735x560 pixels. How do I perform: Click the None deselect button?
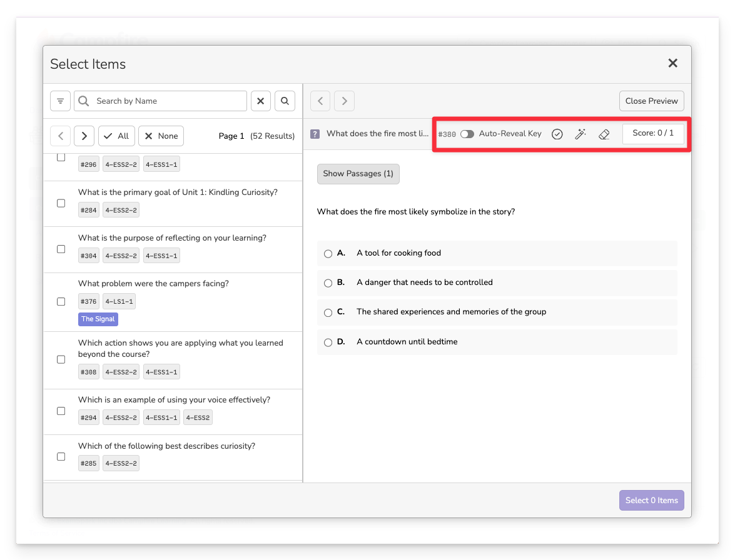[x=161, y=136]
